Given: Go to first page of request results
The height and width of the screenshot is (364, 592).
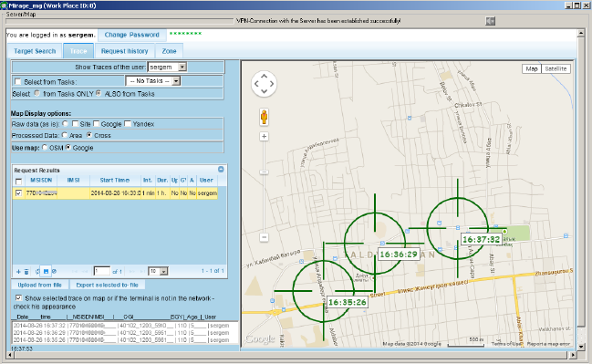Looking at the screenshot, I should point(75,271).
